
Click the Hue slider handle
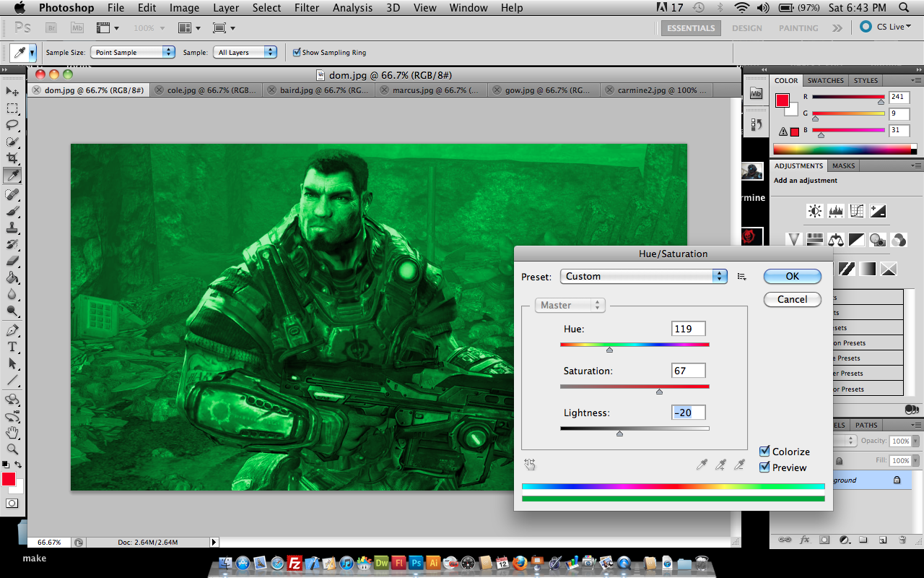pos(610,350)
